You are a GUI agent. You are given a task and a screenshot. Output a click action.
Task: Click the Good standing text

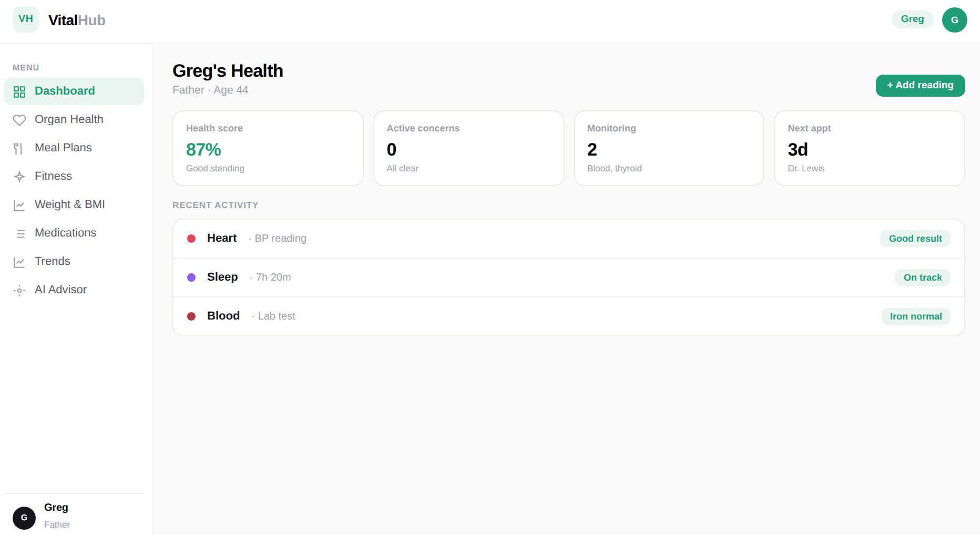click(215, 168)
